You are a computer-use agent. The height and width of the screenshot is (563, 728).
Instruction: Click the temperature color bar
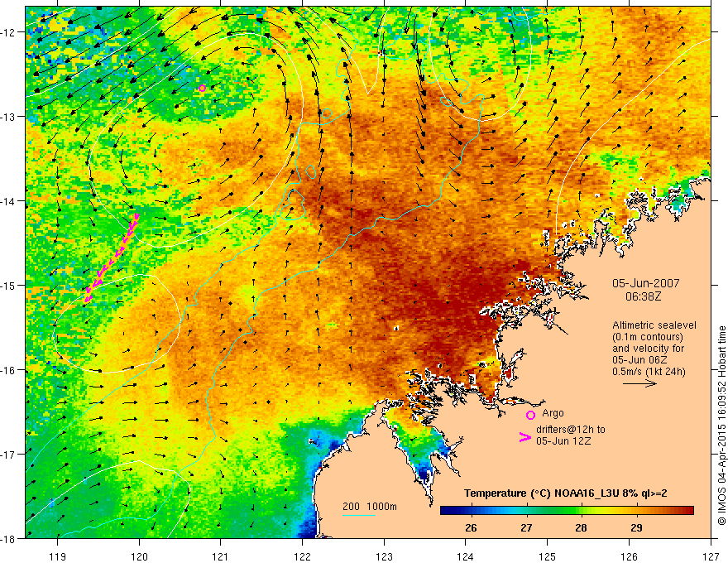567,511
